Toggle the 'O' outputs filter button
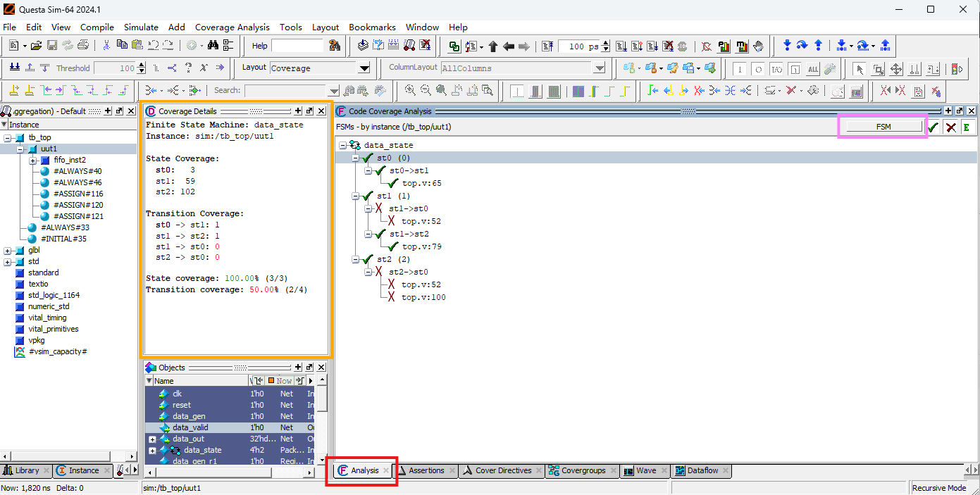 coord(758,69)
